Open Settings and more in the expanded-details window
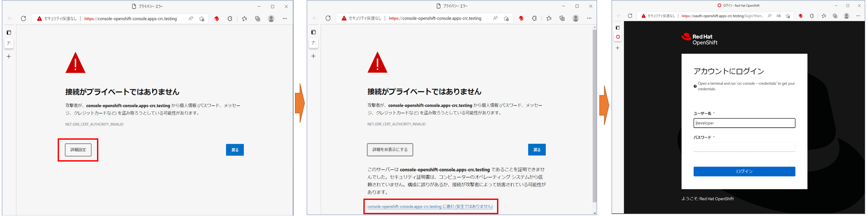 click(589, 18)
